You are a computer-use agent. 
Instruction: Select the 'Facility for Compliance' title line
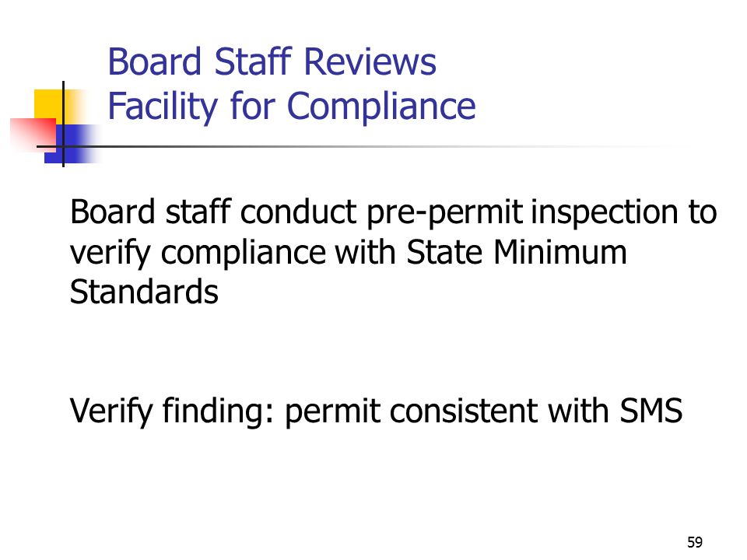[x=292, y=107]
